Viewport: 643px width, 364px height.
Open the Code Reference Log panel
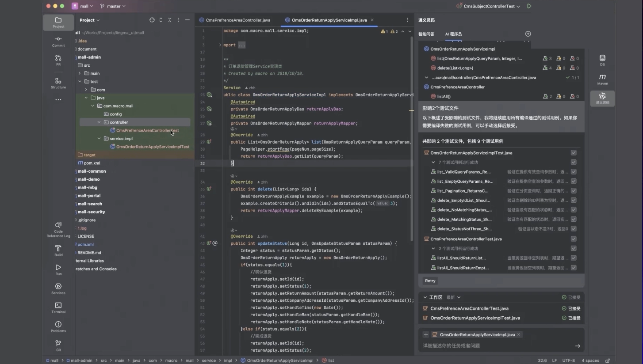click(58, 230)
